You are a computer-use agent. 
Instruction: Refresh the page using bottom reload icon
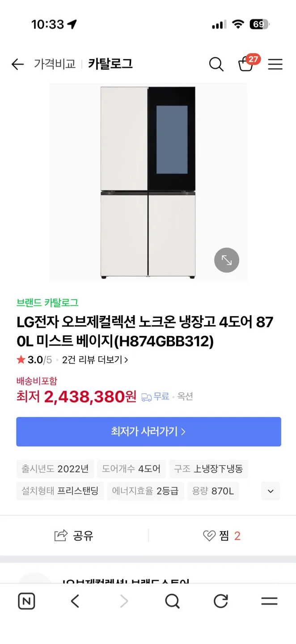tap(221, 601)
